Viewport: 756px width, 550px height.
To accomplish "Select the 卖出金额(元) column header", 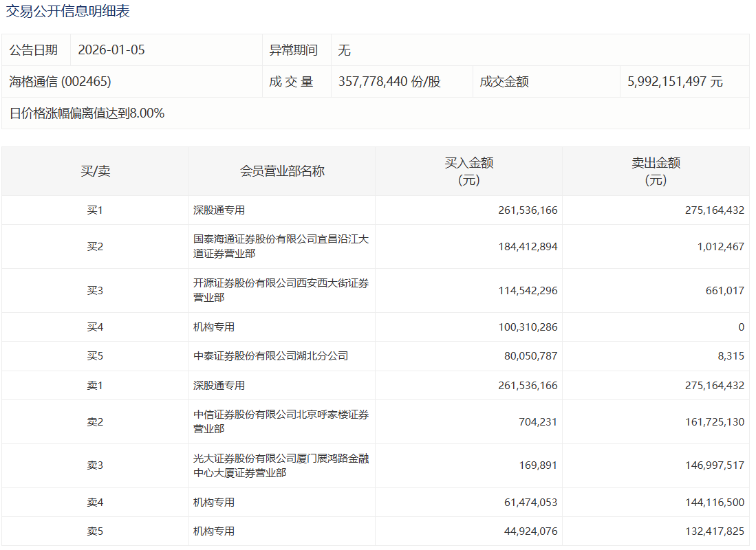I will point(656,171).
